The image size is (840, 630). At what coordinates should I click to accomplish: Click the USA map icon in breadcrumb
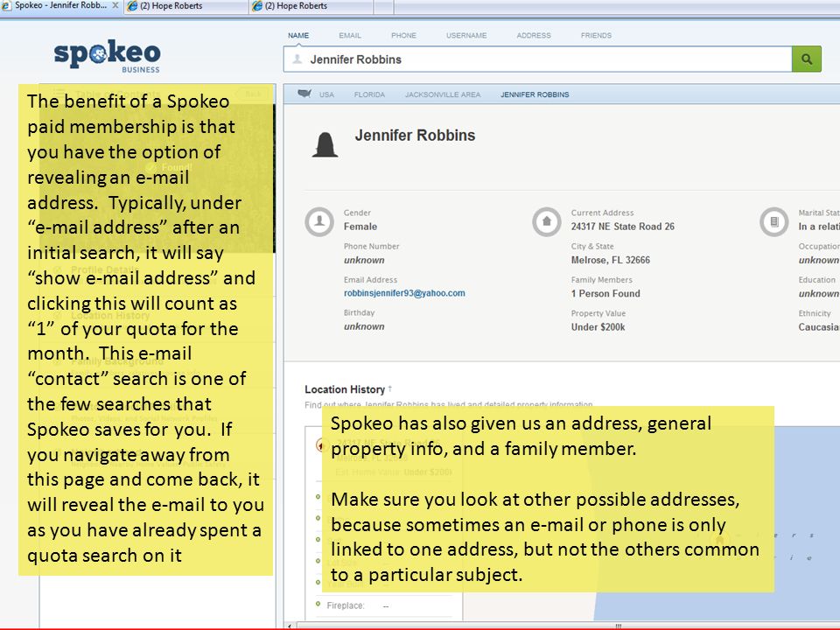point(304,94)
